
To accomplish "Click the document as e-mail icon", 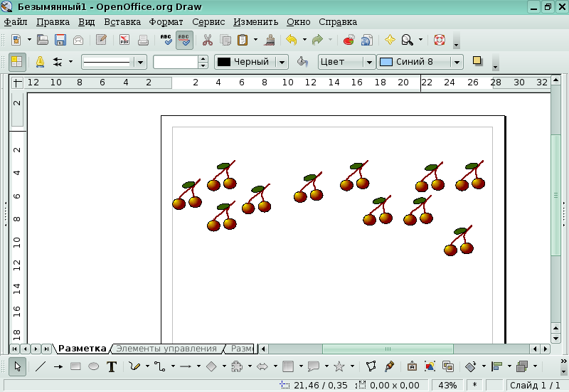I will coord(78,40).
